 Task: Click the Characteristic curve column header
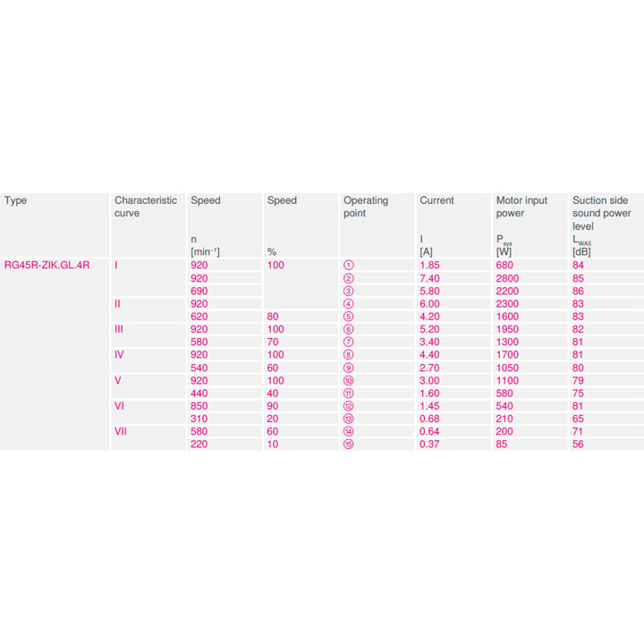tap(146, 207)
